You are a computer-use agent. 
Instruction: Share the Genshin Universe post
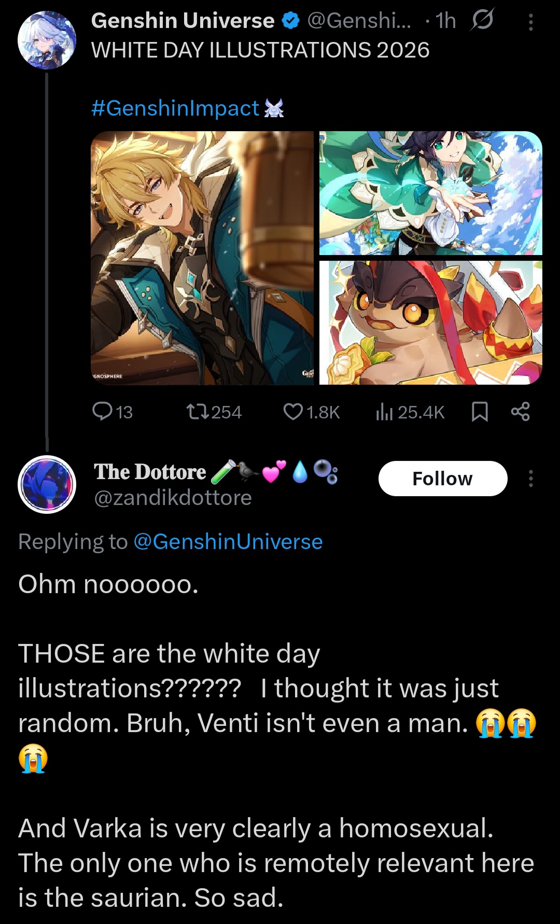coord(520,412)
